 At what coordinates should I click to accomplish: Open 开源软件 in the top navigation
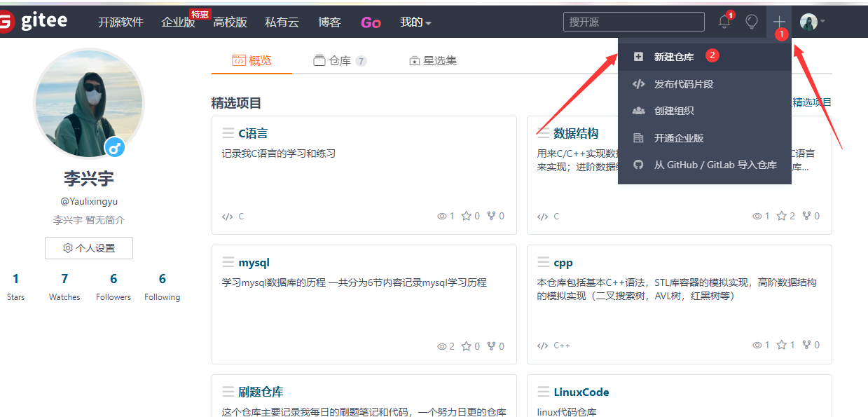[x=120, y=22]
